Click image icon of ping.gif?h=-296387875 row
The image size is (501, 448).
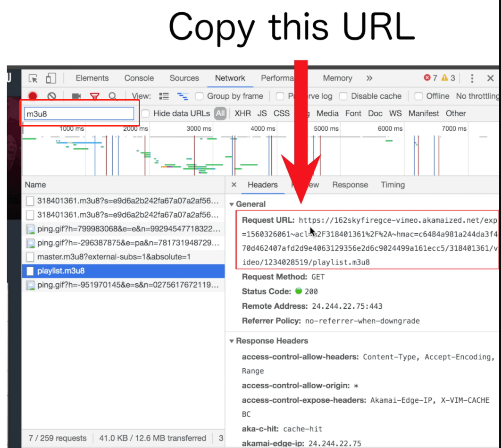click(x=31, y=243)
